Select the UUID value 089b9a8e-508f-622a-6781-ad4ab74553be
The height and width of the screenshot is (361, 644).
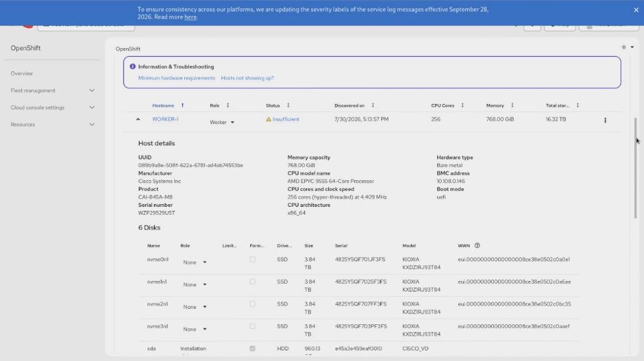coord(191,165)
